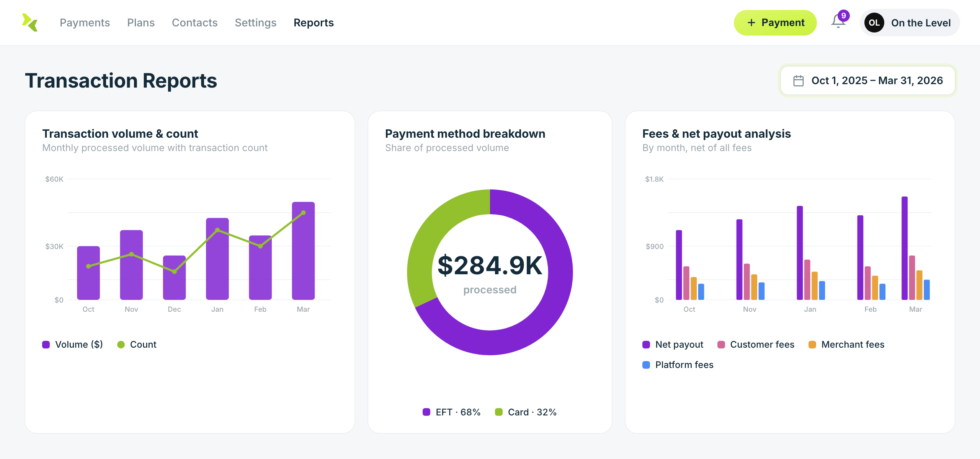Screen dimensions: 980x459
Task: Open the Payments nav item
Action: (85, 23)
